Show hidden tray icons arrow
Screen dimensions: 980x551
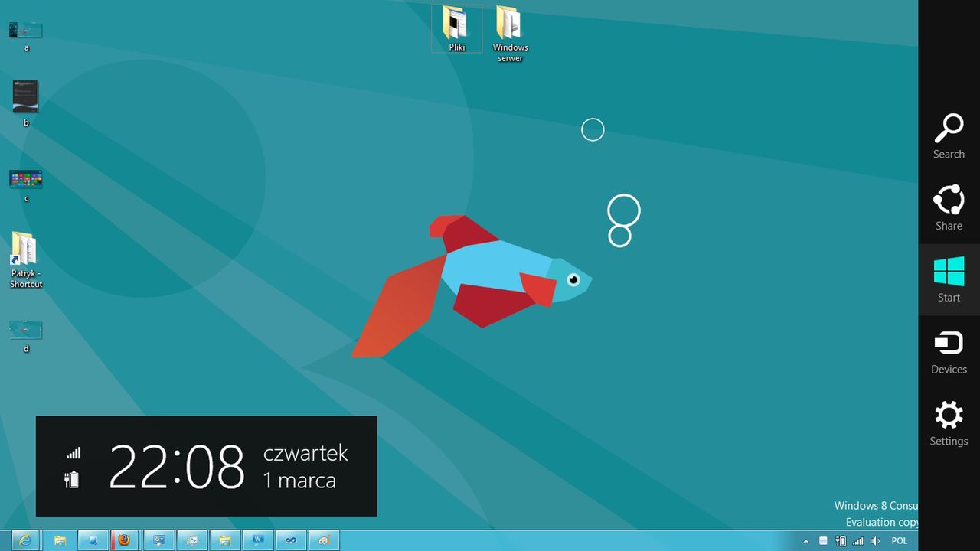click(x=805, y=541)
